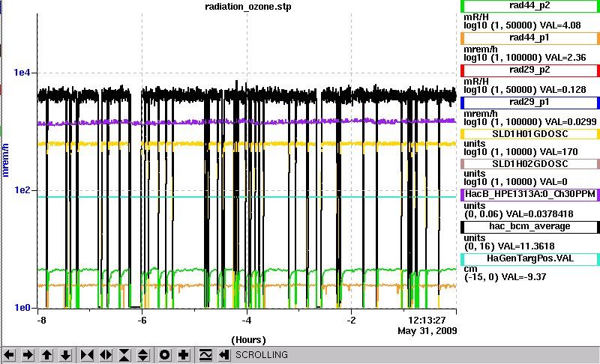Click the Ch30PPM value VAL=0.0378418
This screenshot has width=600, height=364.
click(540, 214)
